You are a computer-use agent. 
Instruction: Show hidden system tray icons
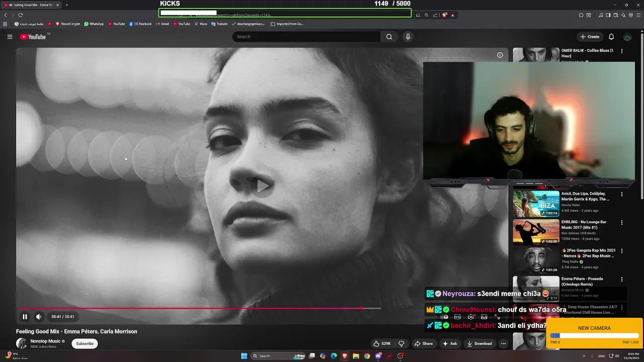pyautogui.click(x=585, y=356)
